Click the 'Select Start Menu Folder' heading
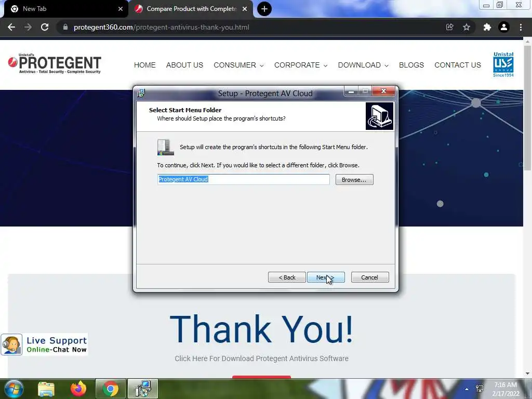 click(185, 110)
